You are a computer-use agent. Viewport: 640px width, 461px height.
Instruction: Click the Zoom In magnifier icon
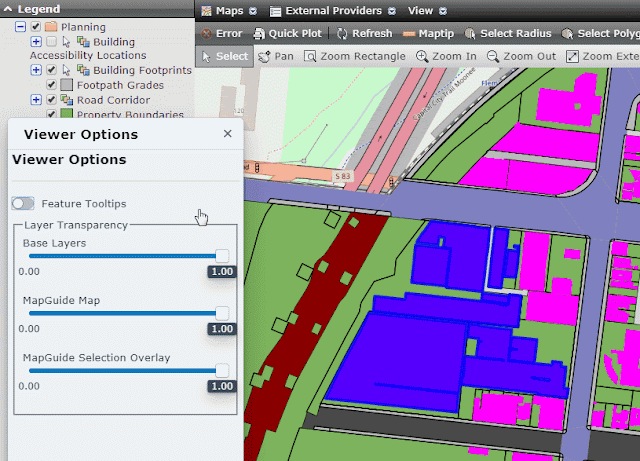[422, 56]
